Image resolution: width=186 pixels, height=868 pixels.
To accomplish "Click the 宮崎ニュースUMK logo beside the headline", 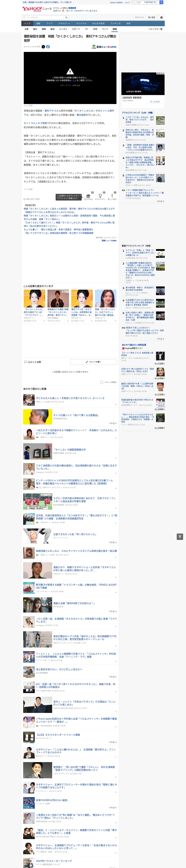I will 104,47.
